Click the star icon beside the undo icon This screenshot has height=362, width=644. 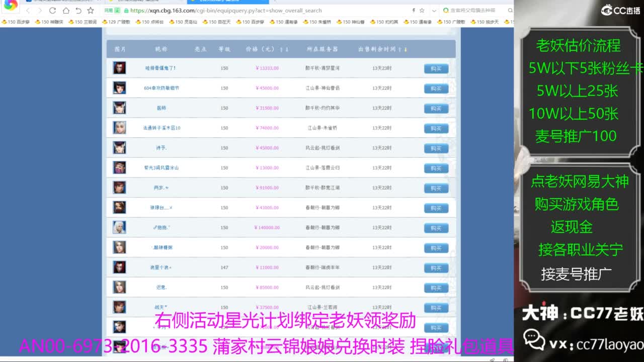91,11
